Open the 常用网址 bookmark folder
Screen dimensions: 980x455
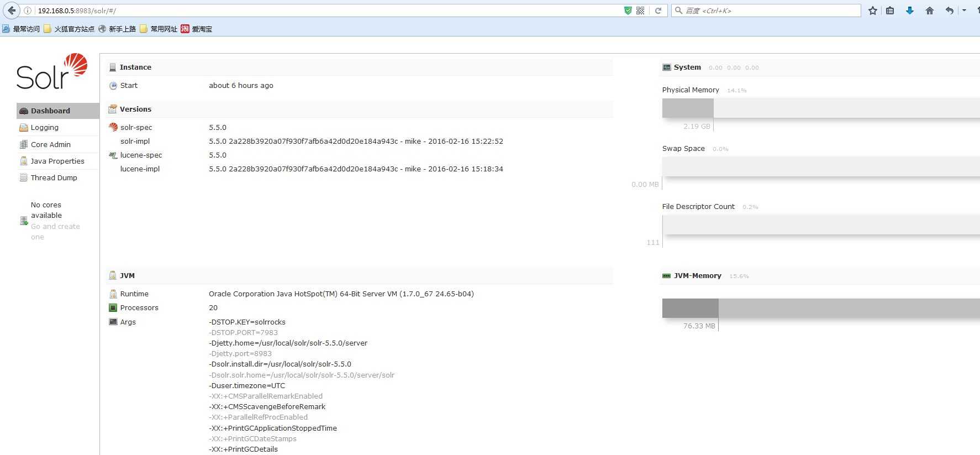[159, 29]
